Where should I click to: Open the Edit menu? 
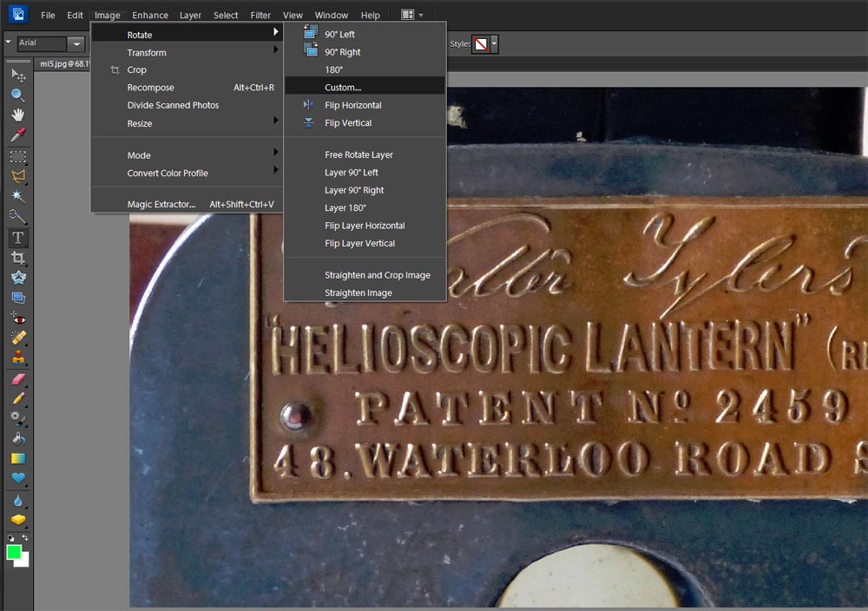75,15
